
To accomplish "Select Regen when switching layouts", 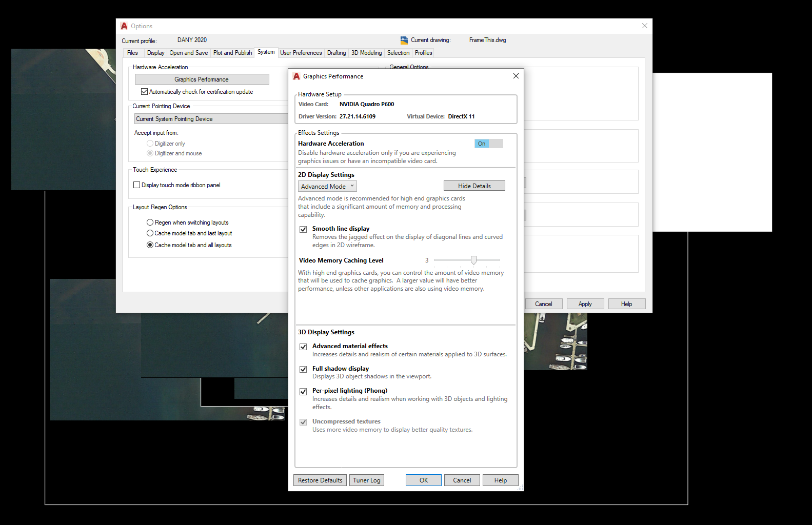I will pos(150,223).
